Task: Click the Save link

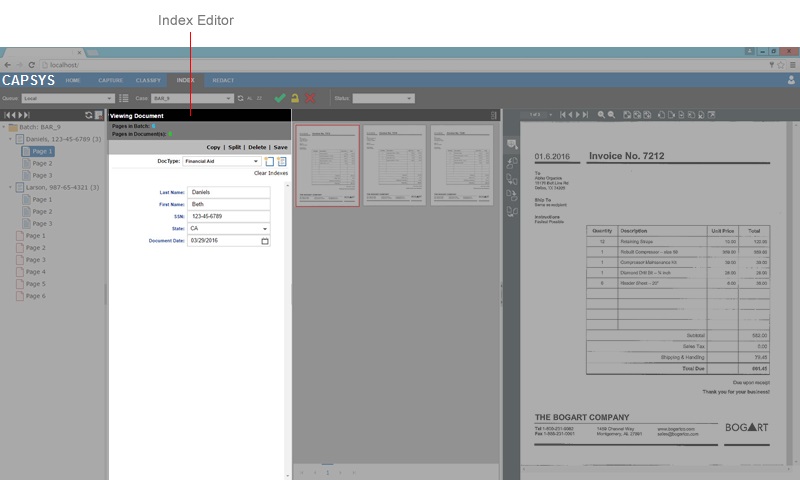Action: (x=280, y=147)
